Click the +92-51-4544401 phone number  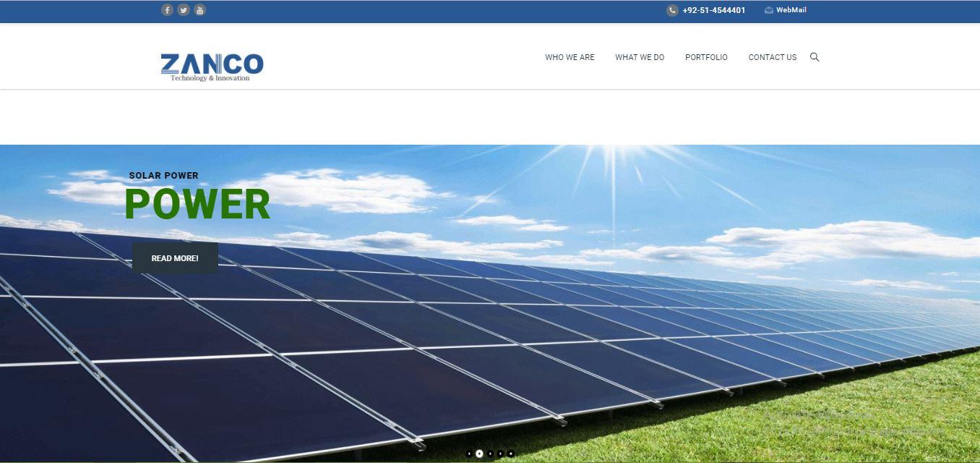714,10
